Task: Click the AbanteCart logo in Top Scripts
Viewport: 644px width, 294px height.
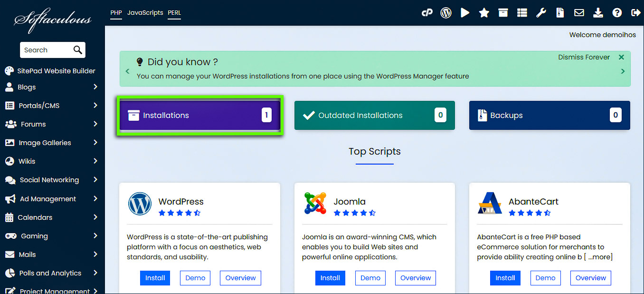Action: point(490,204)
